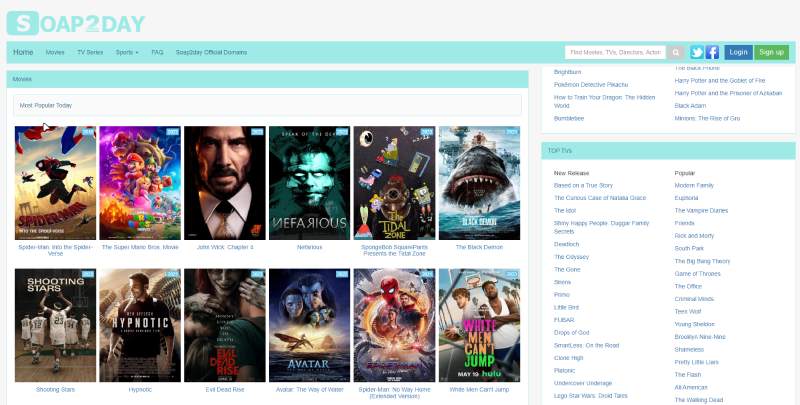Image resolution: width=800 pixels, height=405 pixels.
Task: Open The Vampire Diaries link
Action: click(701, 211)
